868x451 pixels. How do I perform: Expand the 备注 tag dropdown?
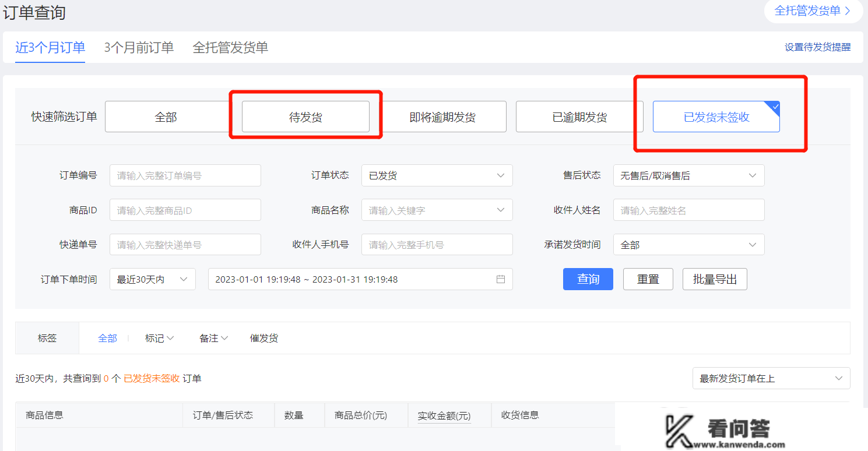pos(214,338)
